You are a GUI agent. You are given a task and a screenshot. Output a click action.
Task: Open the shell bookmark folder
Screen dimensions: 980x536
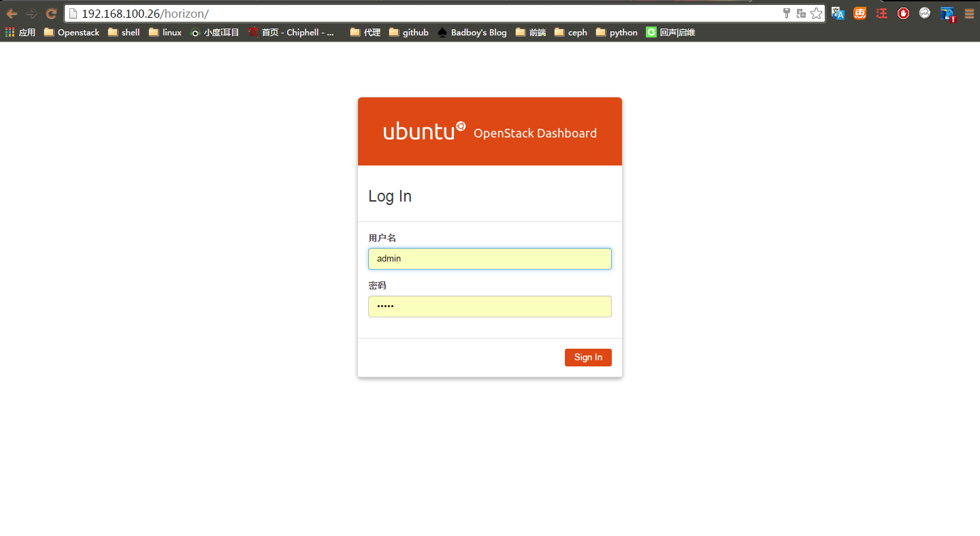coord(124,32)
